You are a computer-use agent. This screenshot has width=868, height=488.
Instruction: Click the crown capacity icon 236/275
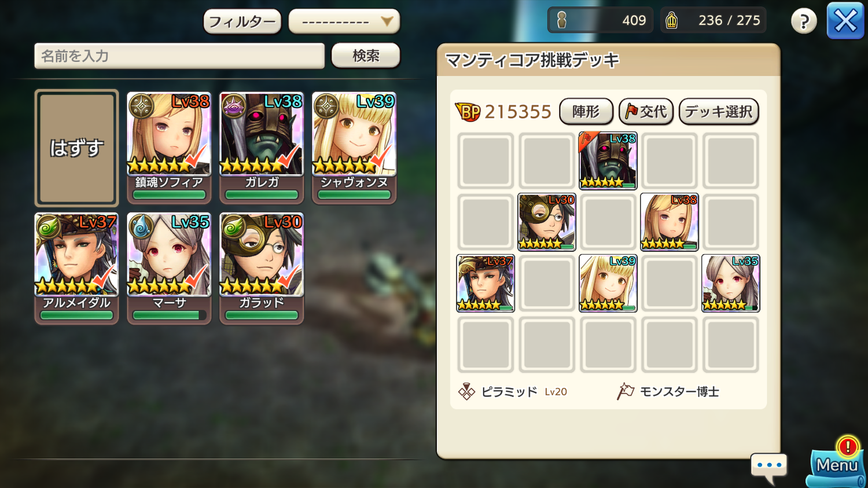tap(672, 21)
